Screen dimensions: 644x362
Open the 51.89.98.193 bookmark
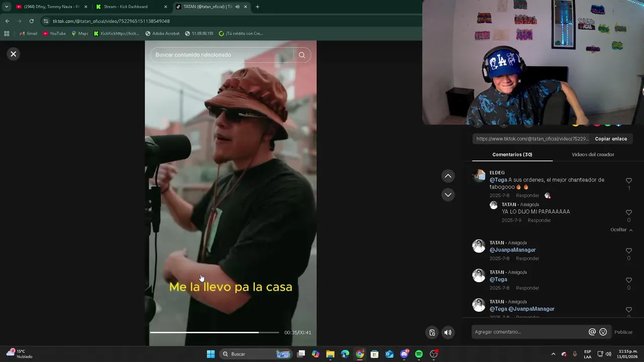pos(199,34)
